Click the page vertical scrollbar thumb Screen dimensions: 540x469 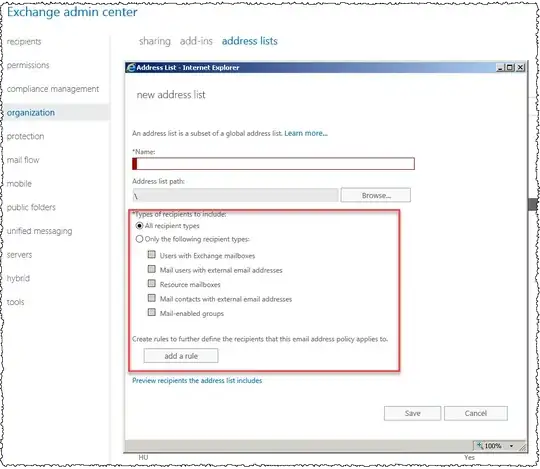click(533, 204)
